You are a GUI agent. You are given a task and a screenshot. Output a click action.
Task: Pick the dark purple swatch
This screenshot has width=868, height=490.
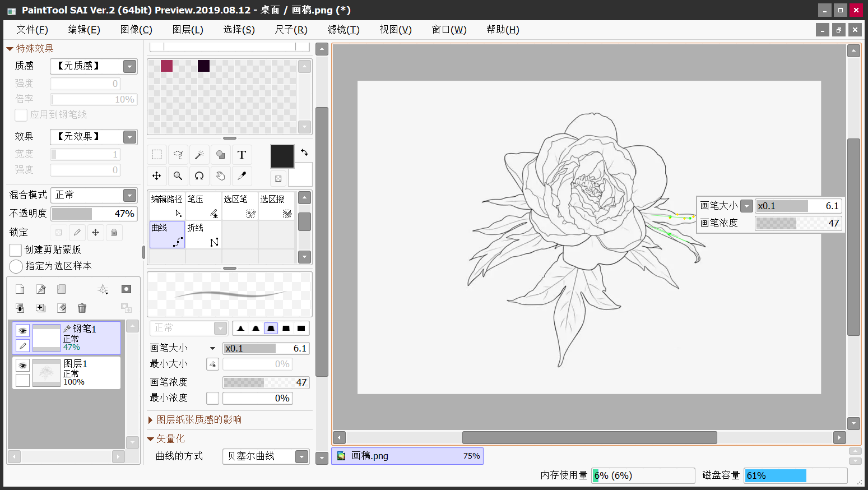(x=203, y=66)
